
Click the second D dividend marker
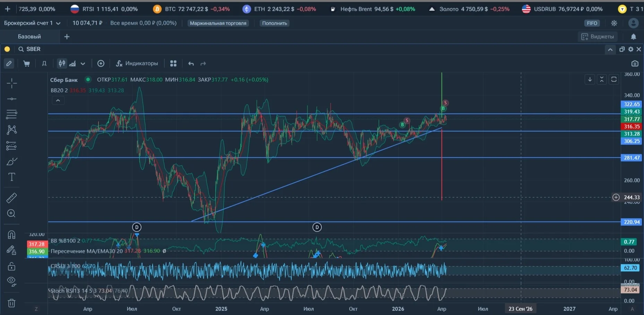(x=317, y=227)
